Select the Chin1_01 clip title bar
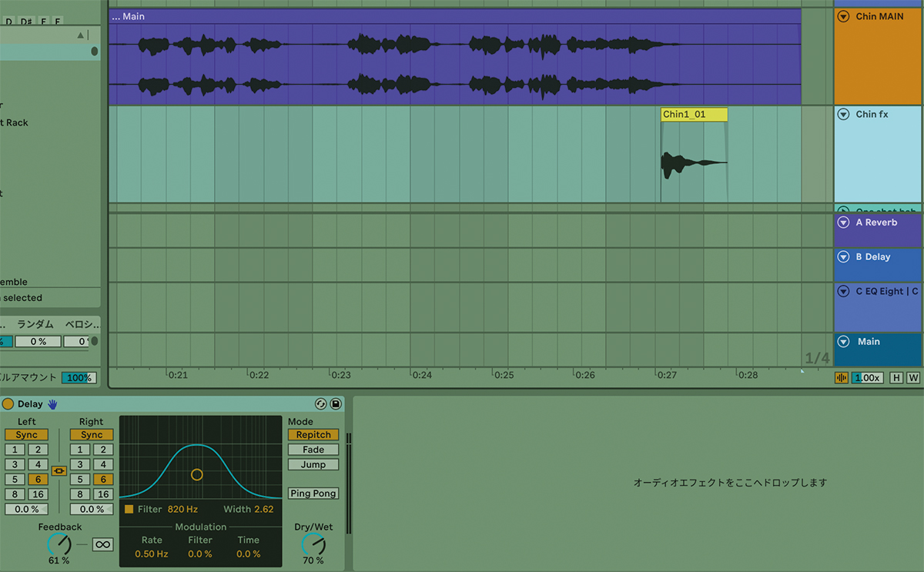The image size is (924, 572). coord(694,115)
